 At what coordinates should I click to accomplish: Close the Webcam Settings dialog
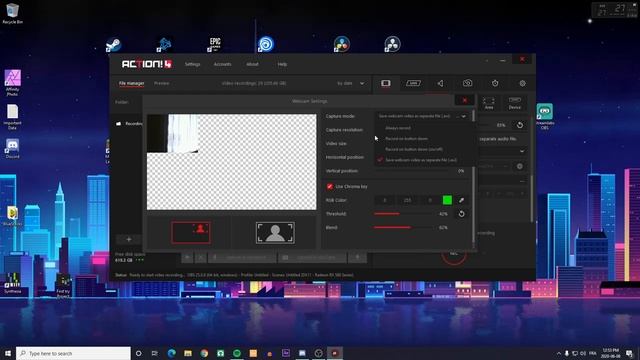[464, 100]
